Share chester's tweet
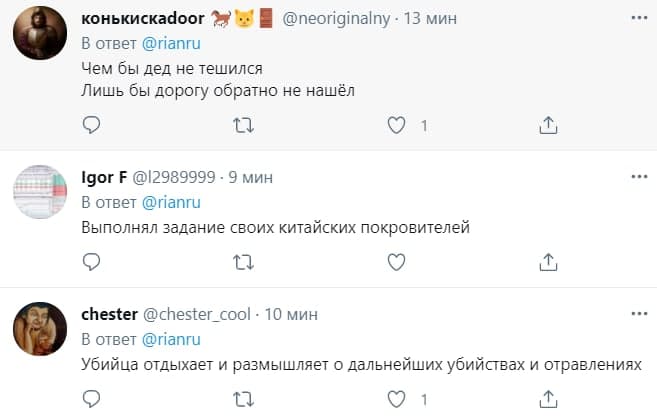Viewport: 657px width, 416px height. [548, 399]
